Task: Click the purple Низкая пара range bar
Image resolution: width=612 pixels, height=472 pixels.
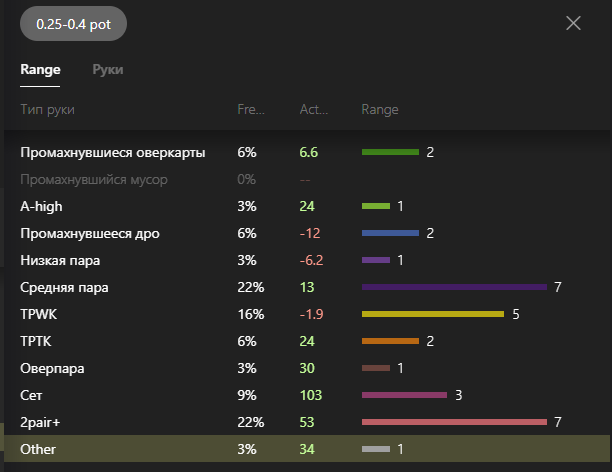Action: point(375,260)
